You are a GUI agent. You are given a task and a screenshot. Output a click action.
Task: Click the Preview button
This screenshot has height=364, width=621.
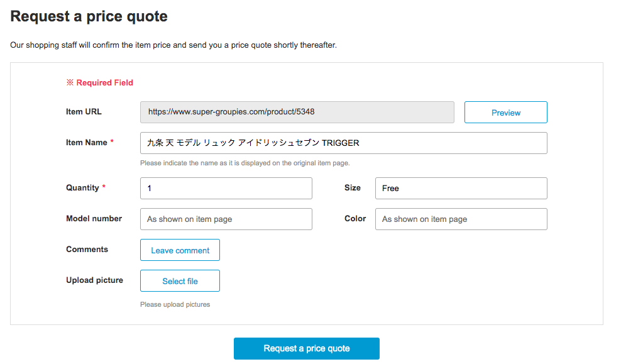[x=506, y=113]
